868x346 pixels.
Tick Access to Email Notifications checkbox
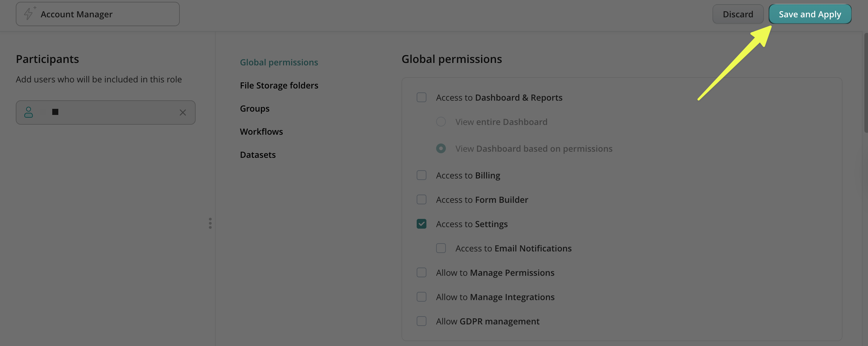441,248
